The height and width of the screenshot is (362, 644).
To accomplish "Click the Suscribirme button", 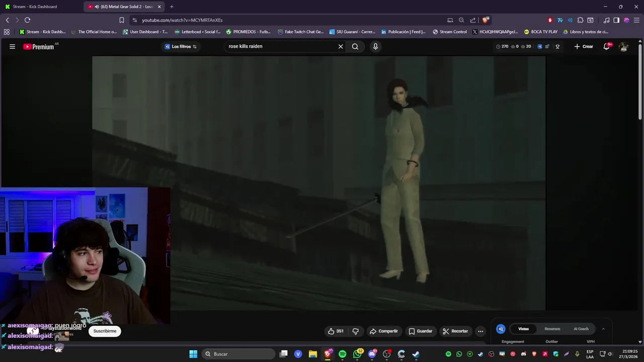I will tap(105, 331).
